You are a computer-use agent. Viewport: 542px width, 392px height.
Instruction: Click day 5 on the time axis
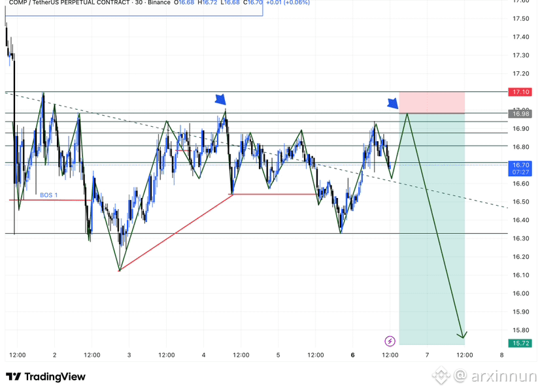tap(278, 355)
